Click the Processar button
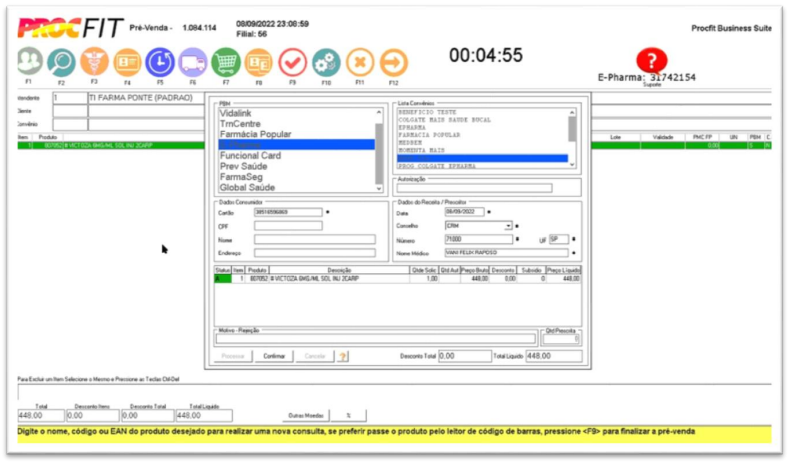The image size is (790, 462). [233, 356]
